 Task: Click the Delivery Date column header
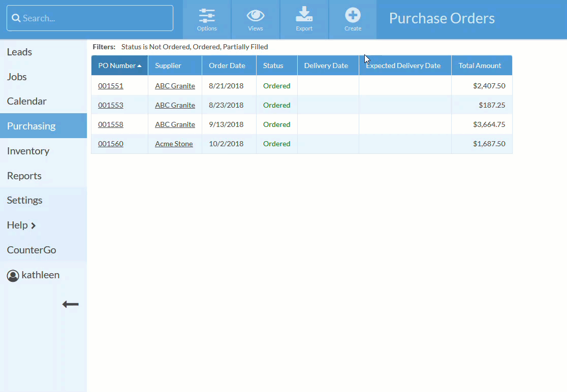(326, 65)
